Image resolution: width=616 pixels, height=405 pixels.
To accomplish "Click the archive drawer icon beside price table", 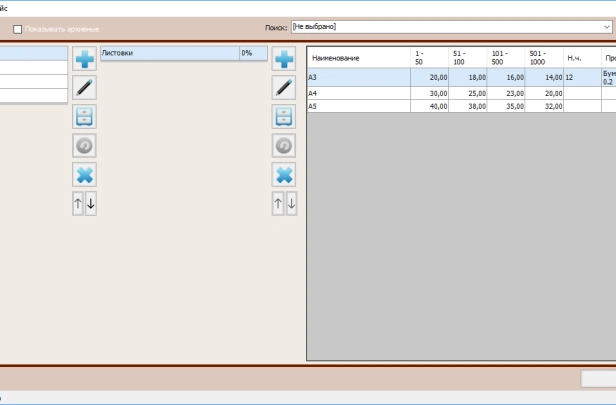I will (285, 117).
